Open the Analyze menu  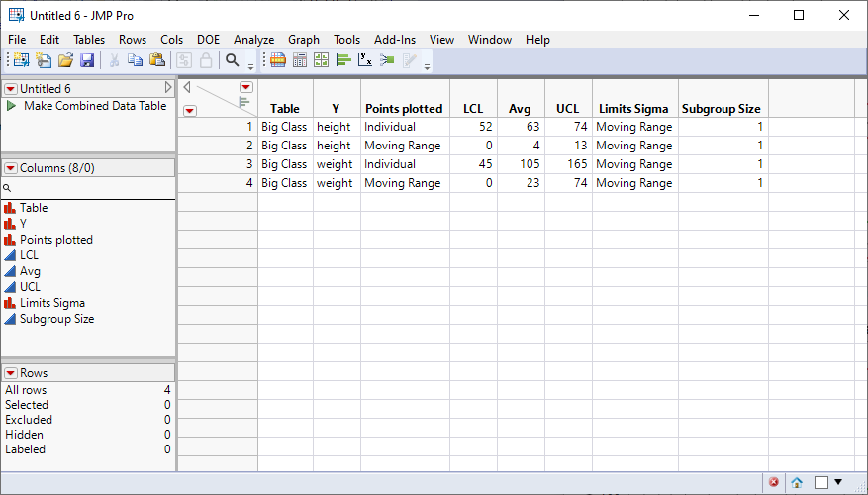pos(254,40)
